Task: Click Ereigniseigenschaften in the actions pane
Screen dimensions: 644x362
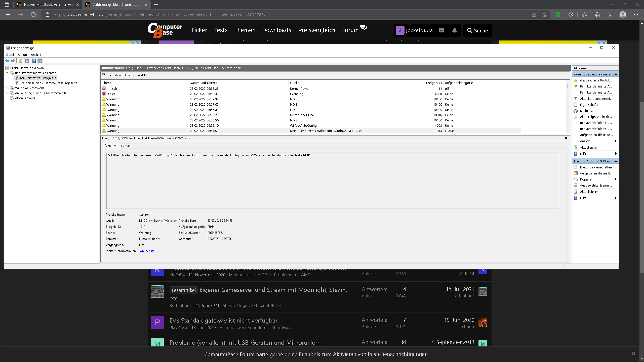Action: [x=596, y=167]
